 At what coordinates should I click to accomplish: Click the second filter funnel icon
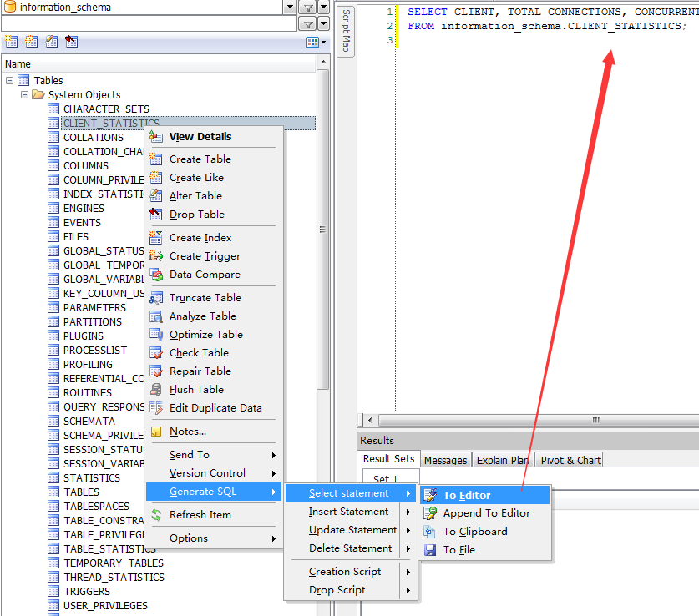tap(308, 24)
